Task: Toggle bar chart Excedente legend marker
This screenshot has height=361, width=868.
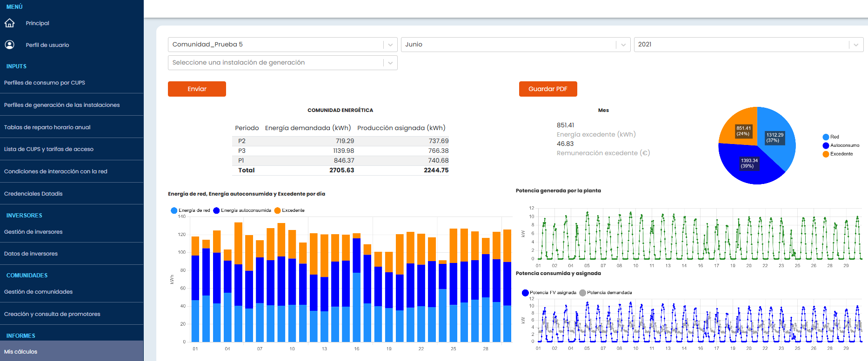Action: tap(277, 210)
